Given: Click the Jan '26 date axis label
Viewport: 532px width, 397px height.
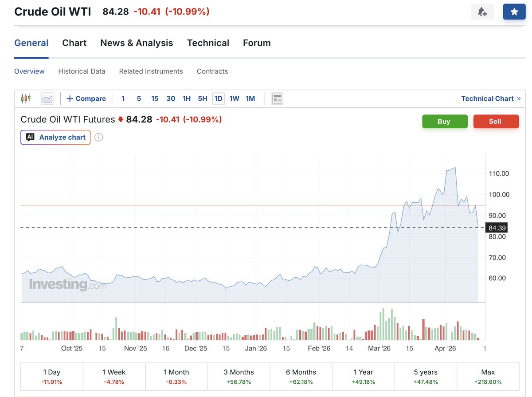Looking at the screenshot, I should click(256, 348).
